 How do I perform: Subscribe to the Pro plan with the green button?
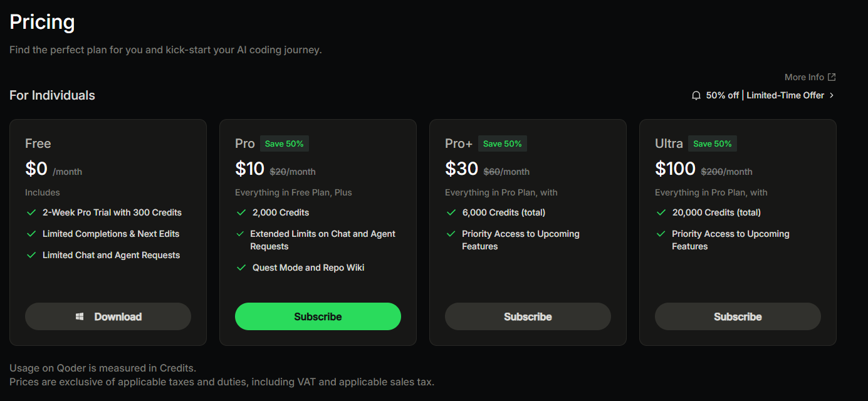coord(318,316)
